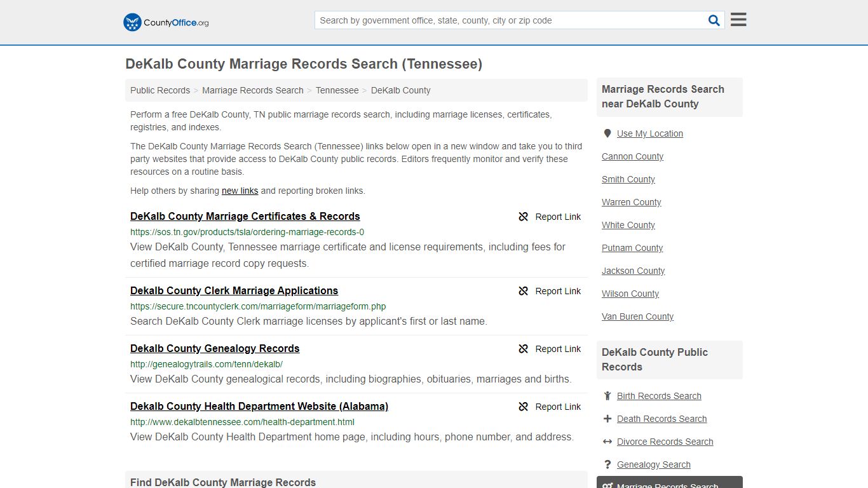Visit secure.tncountyclerk.com marriageform URL
868x488 pixels.
pyautogui.click(x=258, y=306)
